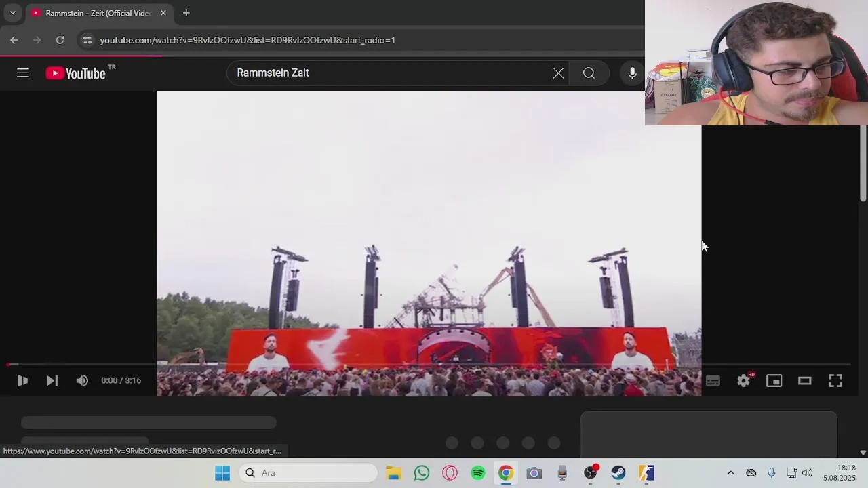Toggle subtitles captions button

[713, 381]
